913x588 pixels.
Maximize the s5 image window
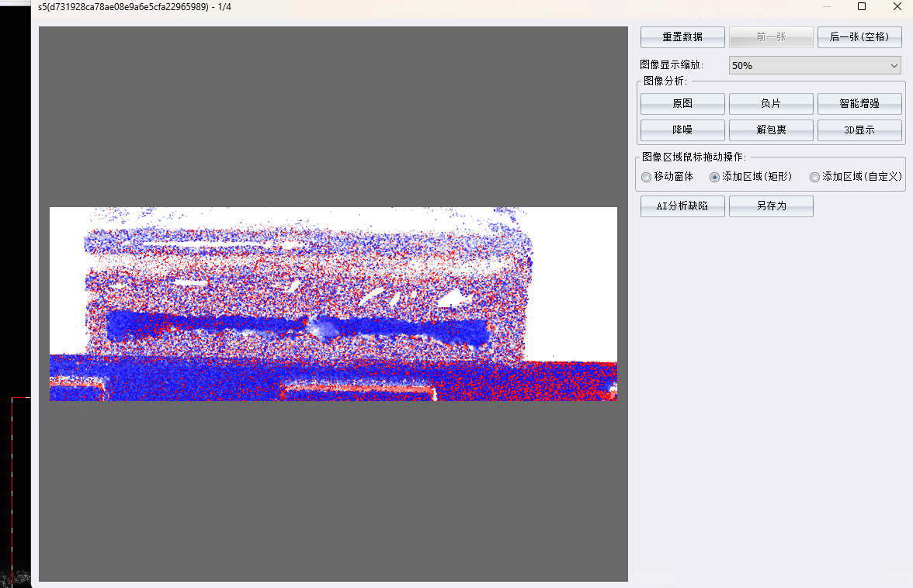[862, 6]
